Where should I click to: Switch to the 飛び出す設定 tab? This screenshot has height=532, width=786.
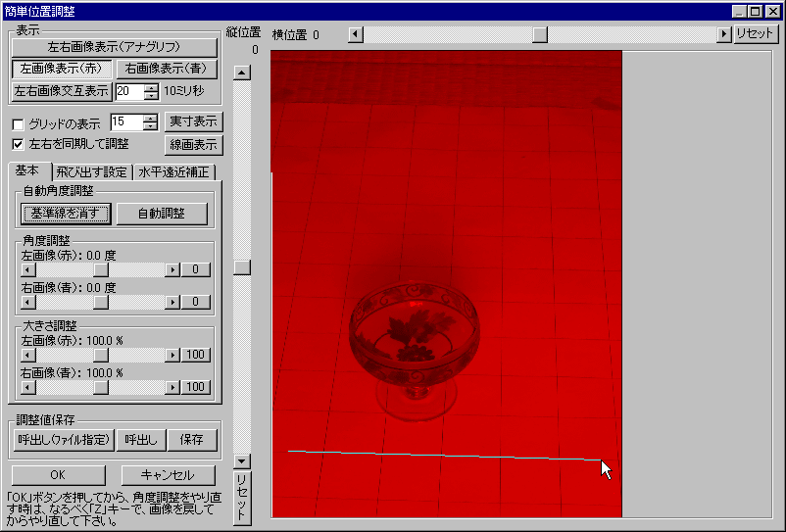point(91,172)
